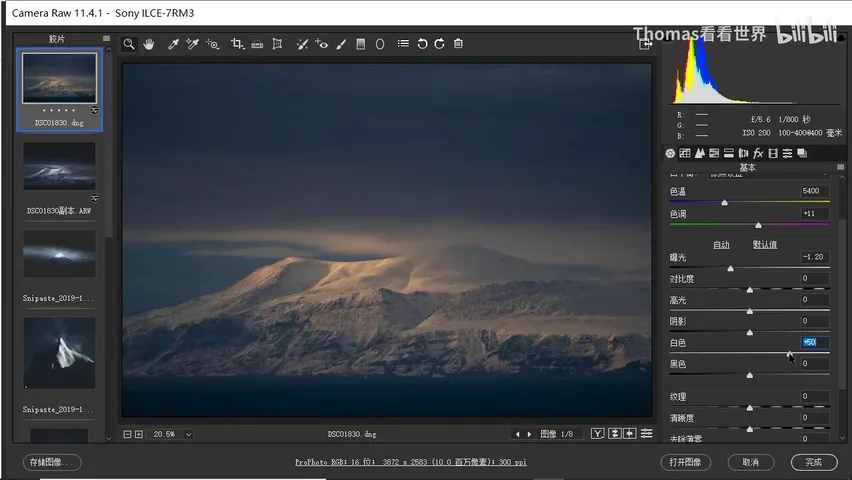Select the Spot Removal tool

pyautogui.click(x=302, y=44)
